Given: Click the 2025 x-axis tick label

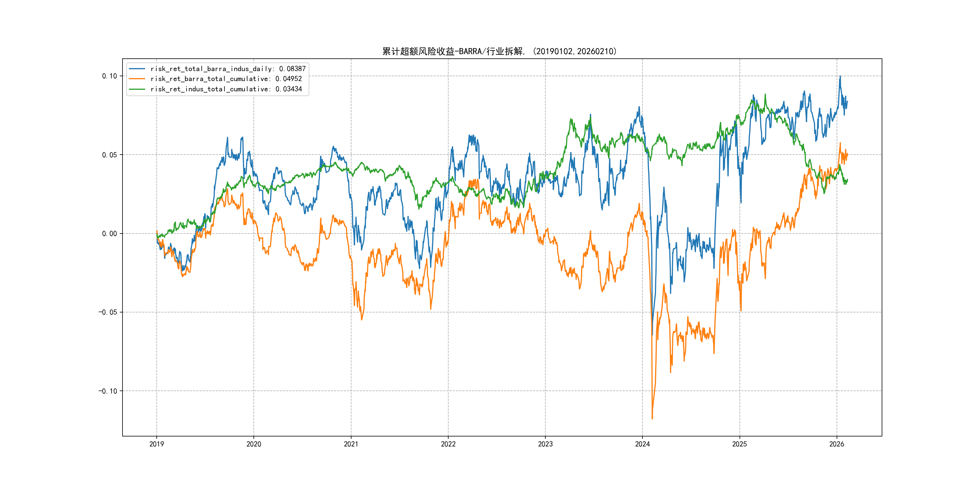Looking at the screenshot, I should 740,444.
